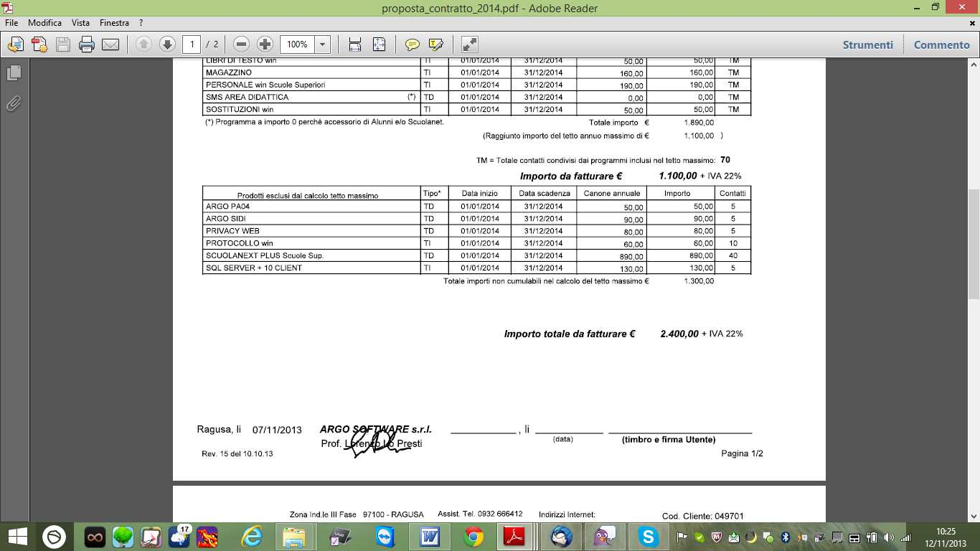Open Skype from taskbar

[649, 537]
